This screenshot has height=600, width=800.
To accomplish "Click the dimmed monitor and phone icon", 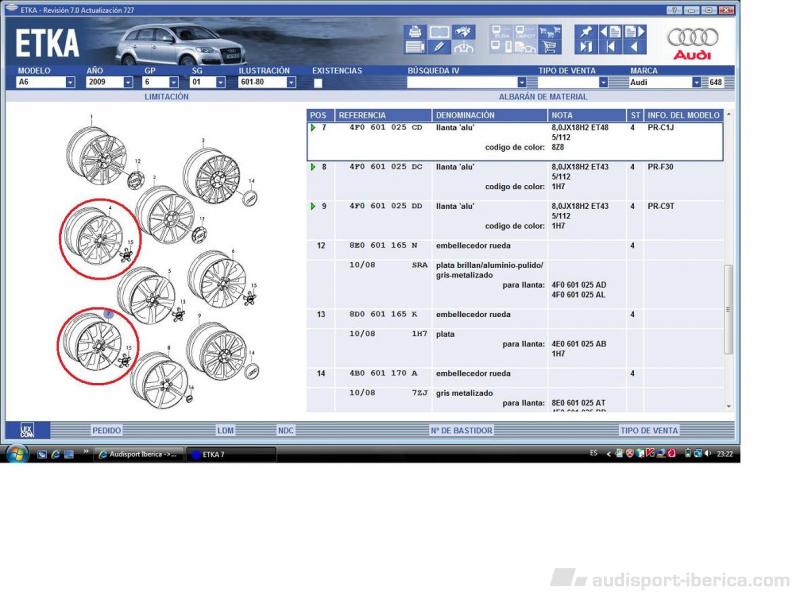I will 501,47.
